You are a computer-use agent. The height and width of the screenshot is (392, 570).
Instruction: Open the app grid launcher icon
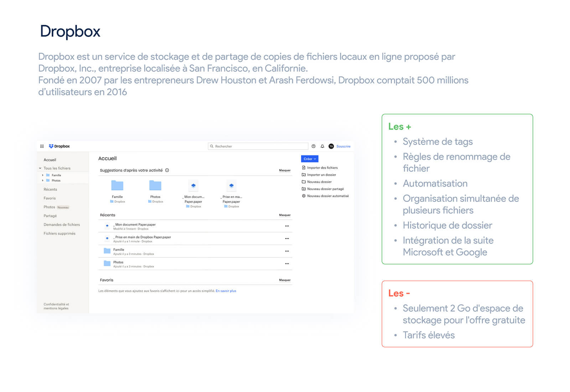[x=42, y=146]
